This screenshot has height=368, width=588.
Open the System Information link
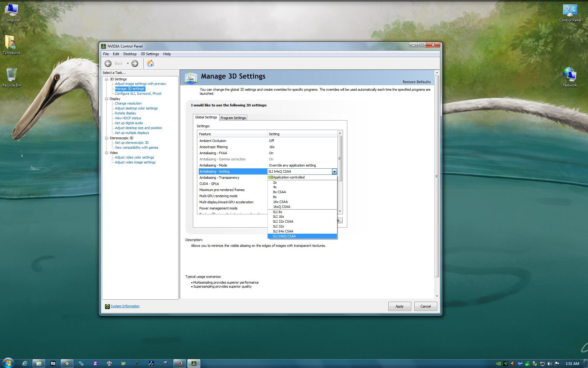[125, 306]
